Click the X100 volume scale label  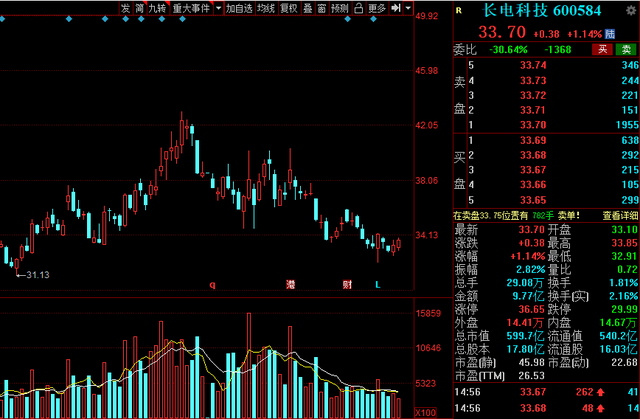point(425,412)
